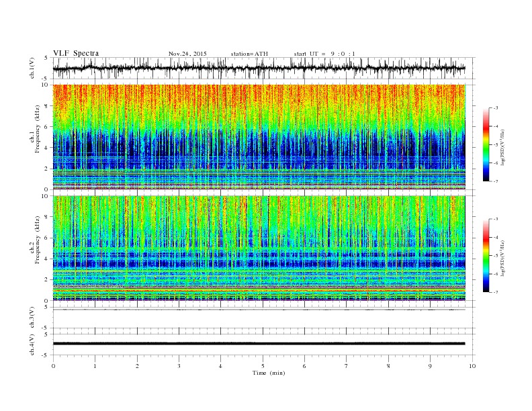Screen dimensions: 532x411
Task: Click the ch.1 "Frequency (kHz)" axis label
Action: (x=38, y=129)
